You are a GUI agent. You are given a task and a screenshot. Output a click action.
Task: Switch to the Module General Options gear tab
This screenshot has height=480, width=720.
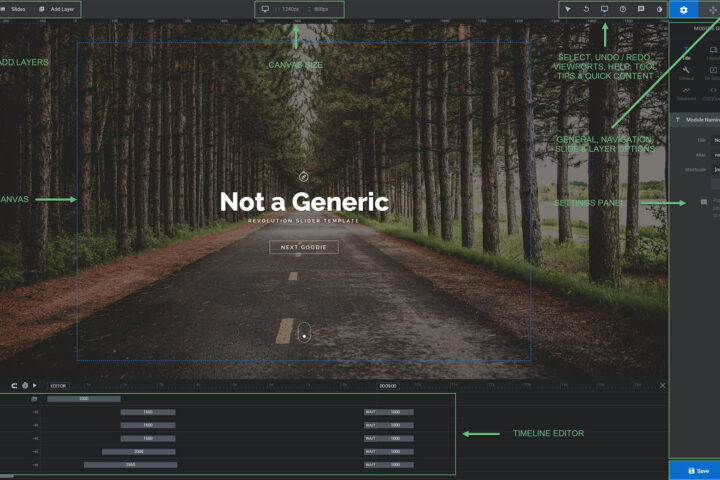coord(683,10)
